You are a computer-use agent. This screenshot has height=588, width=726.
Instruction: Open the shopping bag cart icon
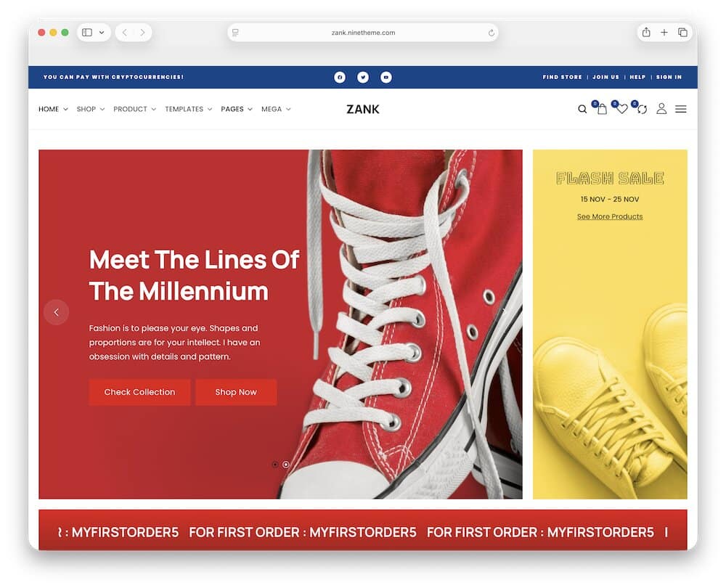coord(601,110)
